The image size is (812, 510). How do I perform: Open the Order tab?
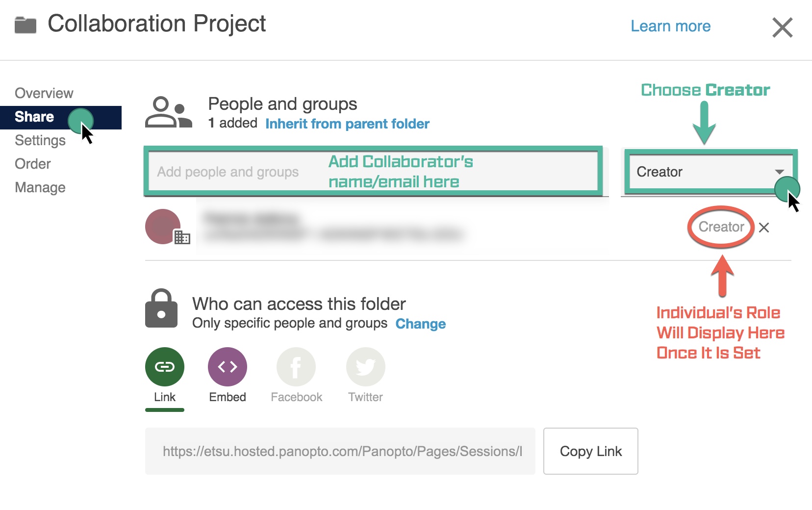[33, 164]
